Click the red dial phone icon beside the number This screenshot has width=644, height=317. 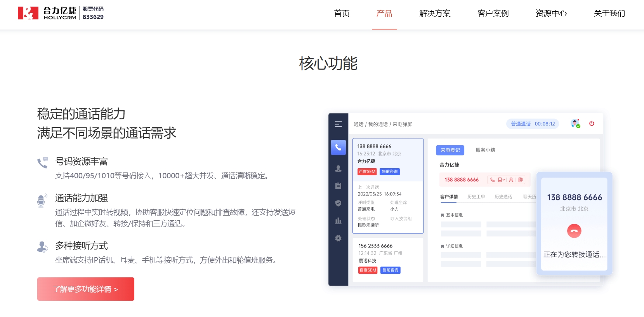pos(492,180)
